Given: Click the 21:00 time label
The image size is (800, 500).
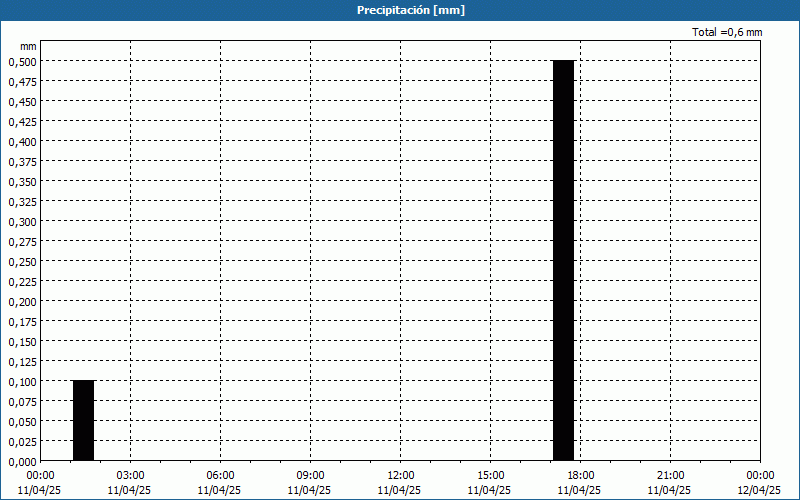Looking at the screenshot, I should point(670,476).
